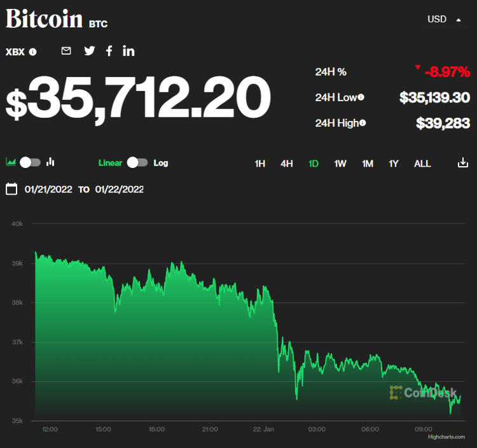The height and width of the screenshot is (448, 477).
Task: Share to Facebook using the f icon
Action: tap(109, 51)
